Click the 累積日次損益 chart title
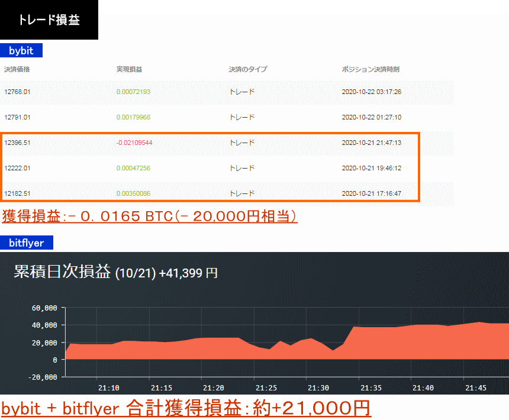 (x=115, y=272)
